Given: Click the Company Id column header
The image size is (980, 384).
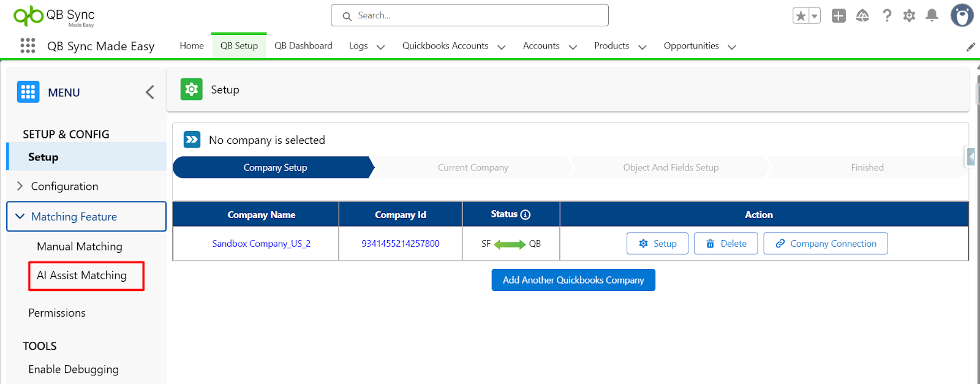Looking at the screenshot, I should (401, 215).
